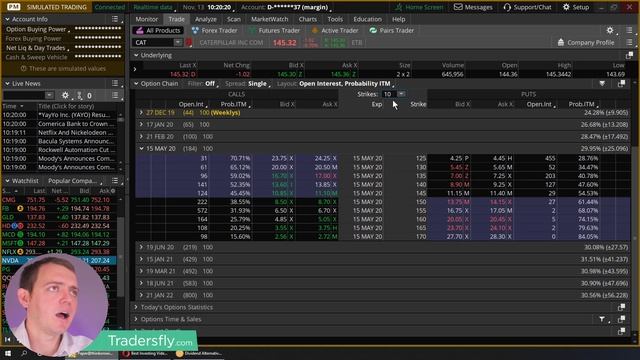Screen dimensions: 640x360
Task: Open Company Profile for CAT
Action: (586, 42)
